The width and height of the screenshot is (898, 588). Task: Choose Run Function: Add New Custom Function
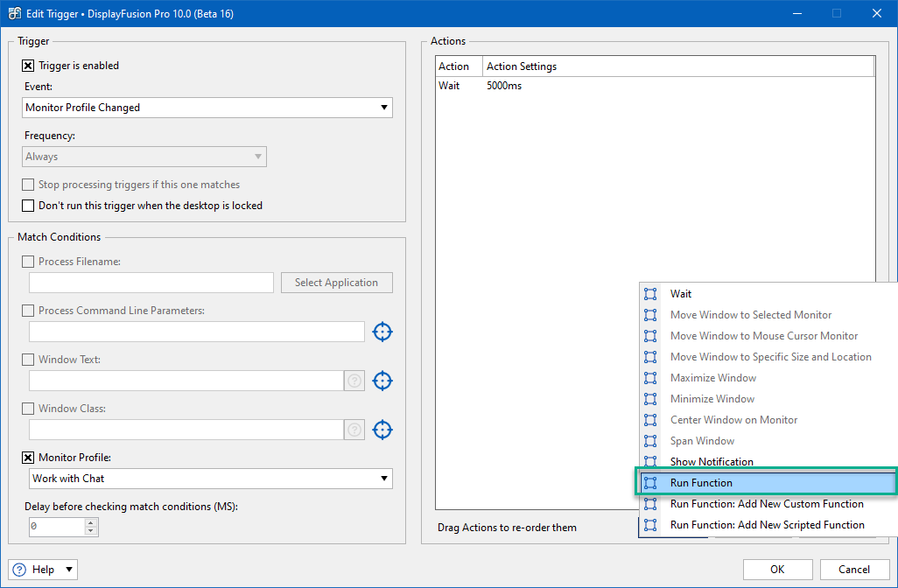click(x=768, y=504)
